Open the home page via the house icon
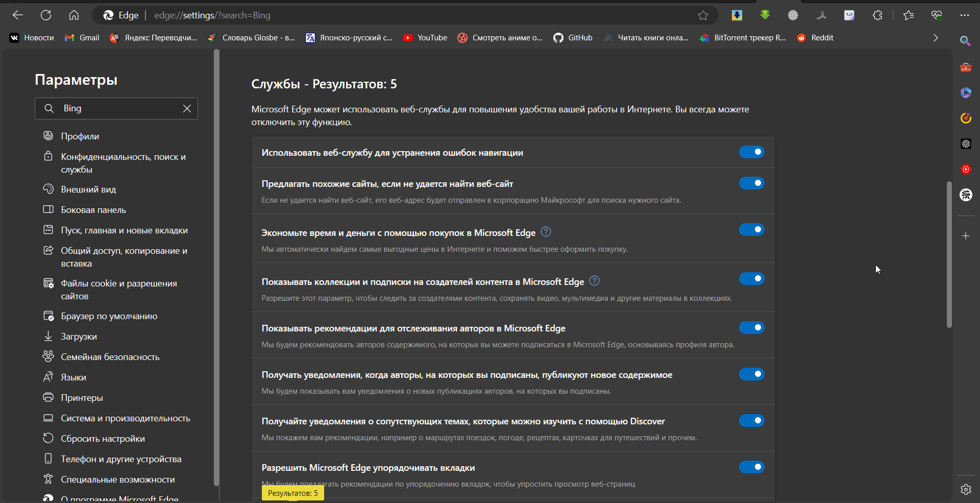The width and height of the screenshot is (980, 503). click(74, 15)
